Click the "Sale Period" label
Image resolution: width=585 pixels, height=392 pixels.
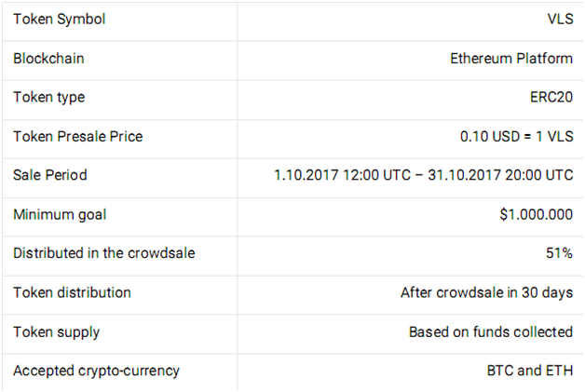coord(48,175)
